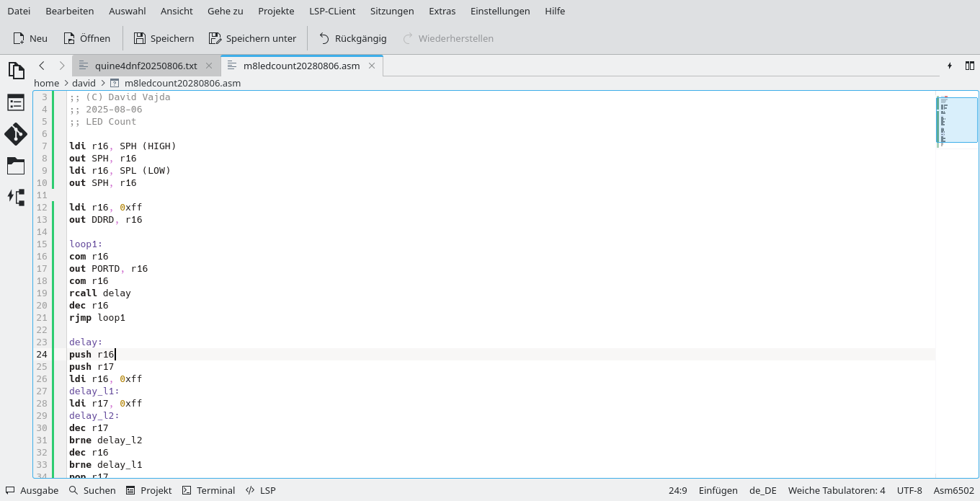Switch to quine4dnf20250806.txt tab
The image size is (980, 501).
click(x=146, y=66)
